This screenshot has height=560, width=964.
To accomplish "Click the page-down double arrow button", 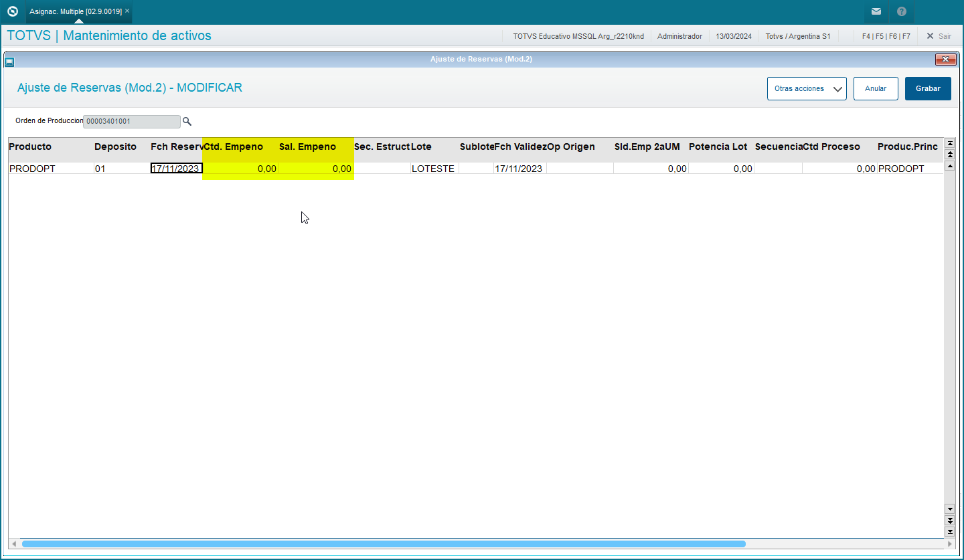I will coord(949,520).
